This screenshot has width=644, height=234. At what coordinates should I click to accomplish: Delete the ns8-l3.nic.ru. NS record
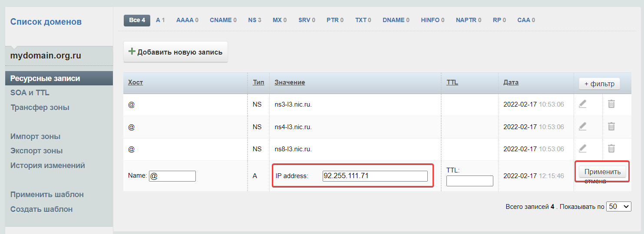[x=611, y=149]
